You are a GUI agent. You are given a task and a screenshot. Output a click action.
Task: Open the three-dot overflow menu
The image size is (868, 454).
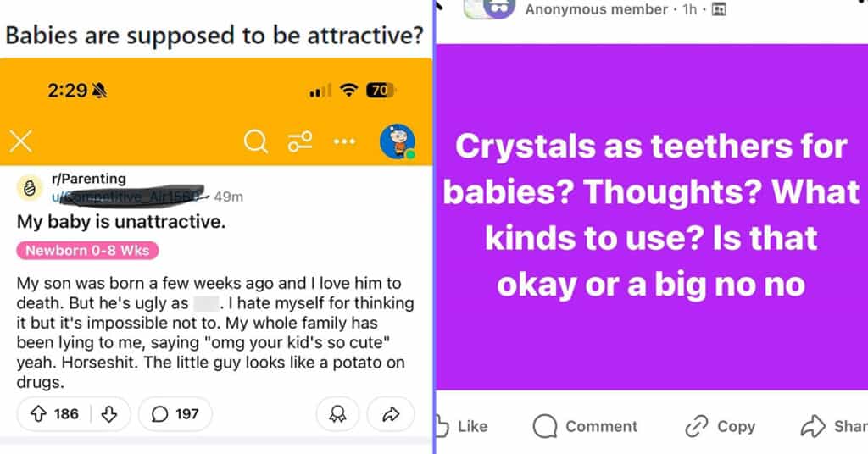pos(344,141)
